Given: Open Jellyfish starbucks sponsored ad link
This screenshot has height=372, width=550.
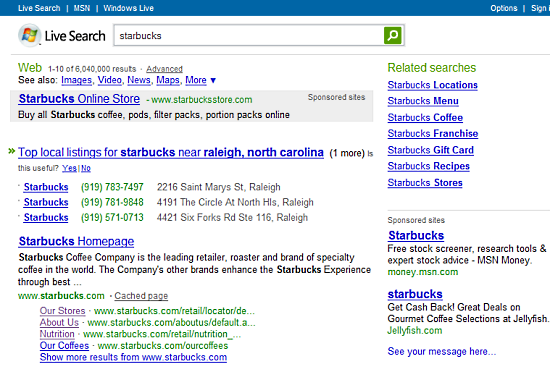Looking at the screenshot, I should pyautogui.click(x=415, y=294).
